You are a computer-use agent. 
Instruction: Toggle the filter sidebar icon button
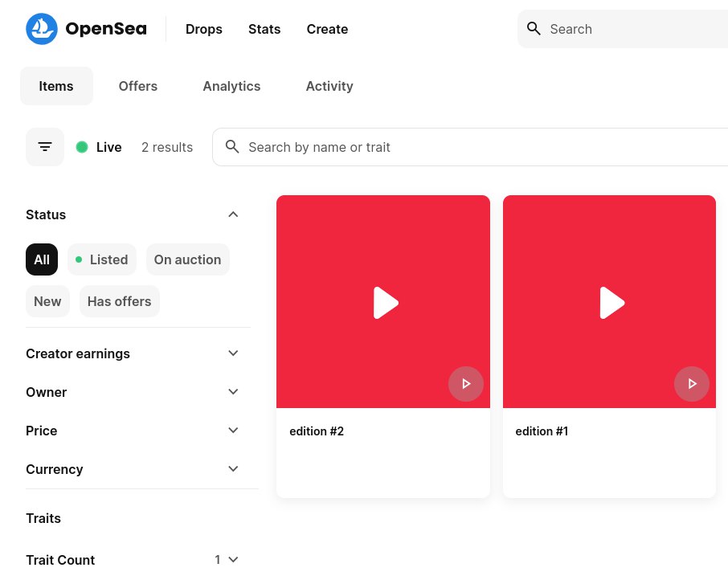pos(45,147)
